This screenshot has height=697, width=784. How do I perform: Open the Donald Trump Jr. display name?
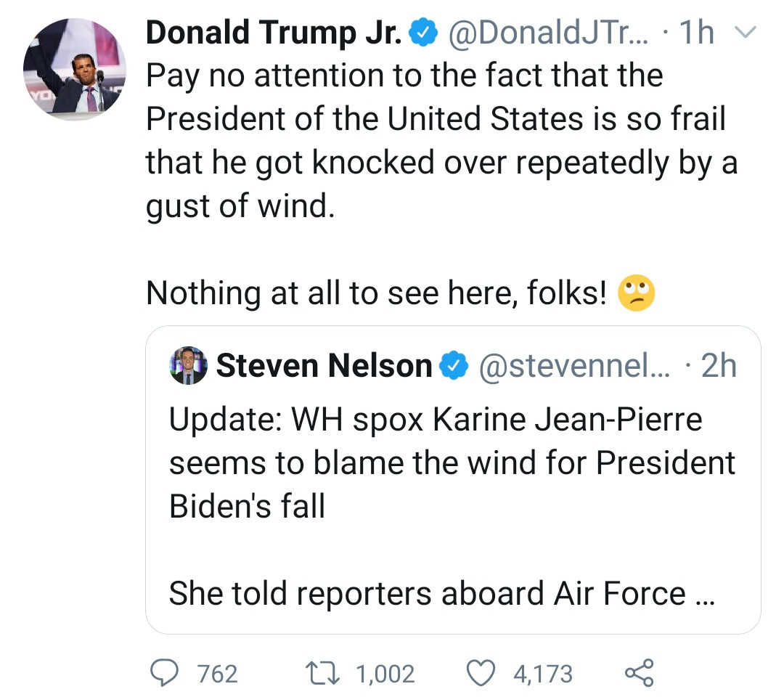tap(273, 33)
